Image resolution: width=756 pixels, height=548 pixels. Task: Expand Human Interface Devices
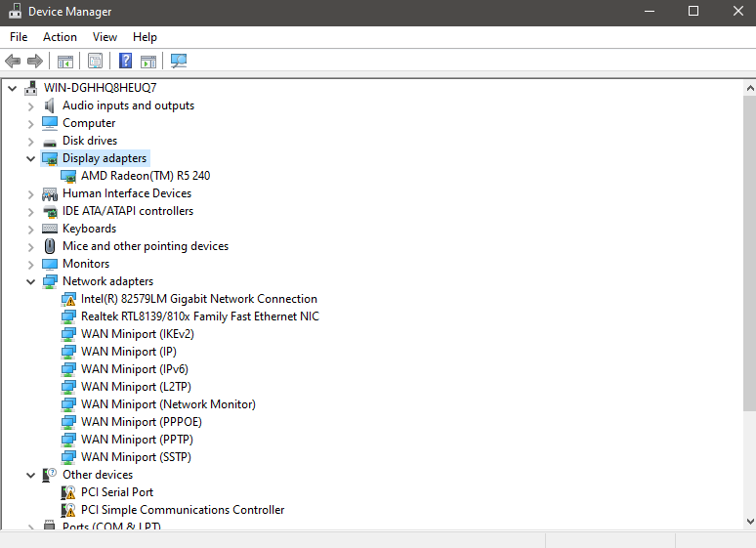pyautogui.click(x=31, y=194)
